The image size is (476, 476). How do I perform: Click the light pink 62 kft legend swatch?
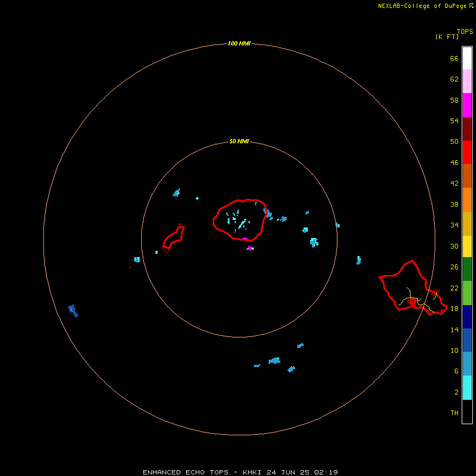click(x=467, y=81)
